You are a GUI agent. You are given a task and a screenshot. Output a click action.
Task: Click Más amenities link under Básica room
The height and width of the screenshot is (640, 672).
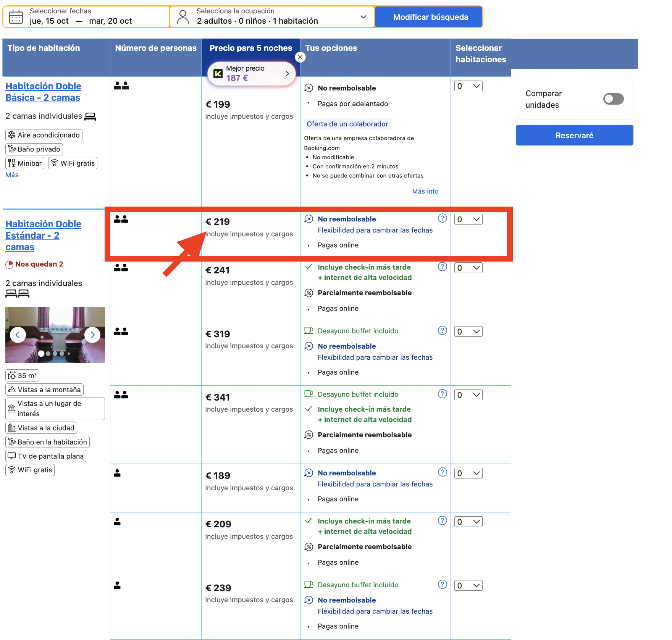(12, 175)
